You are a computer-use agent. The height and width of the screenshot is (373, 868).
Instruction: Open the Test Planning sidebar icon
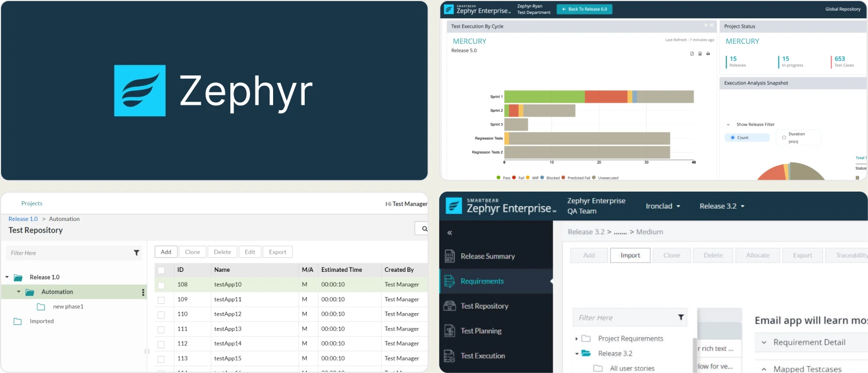pyautogui.click(x=450, y=331)
